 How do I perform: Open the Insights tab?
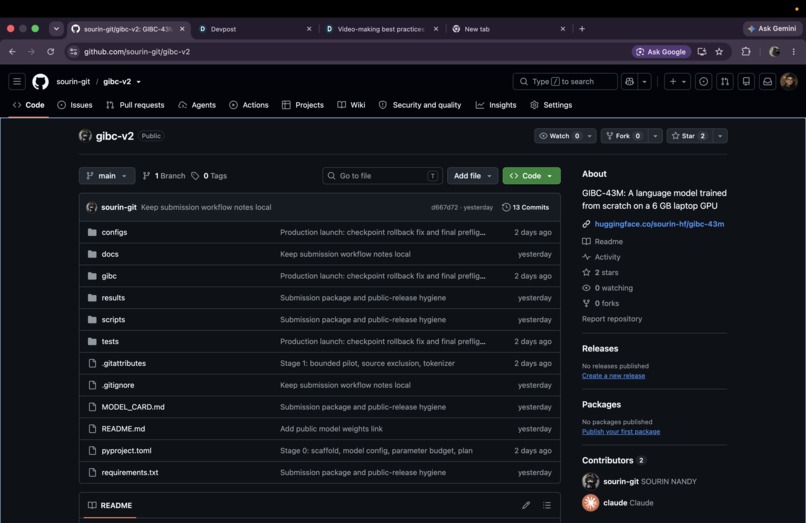(496, 105)
